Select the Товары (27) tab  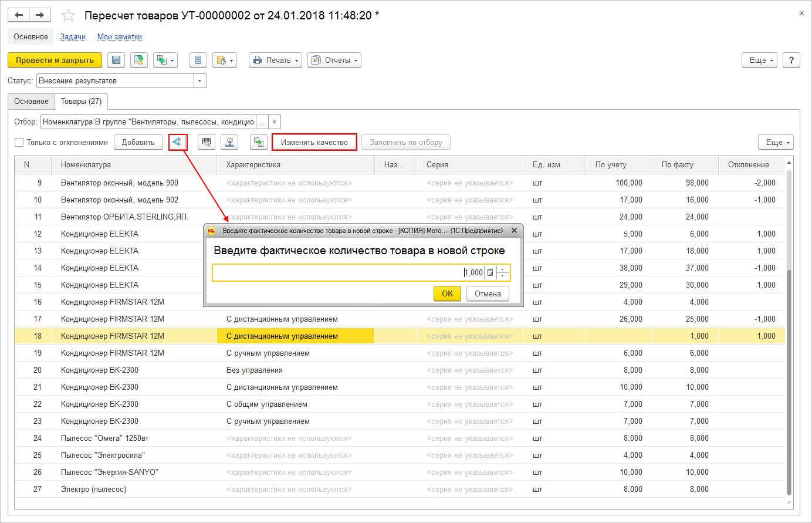[x=82, y=101]
